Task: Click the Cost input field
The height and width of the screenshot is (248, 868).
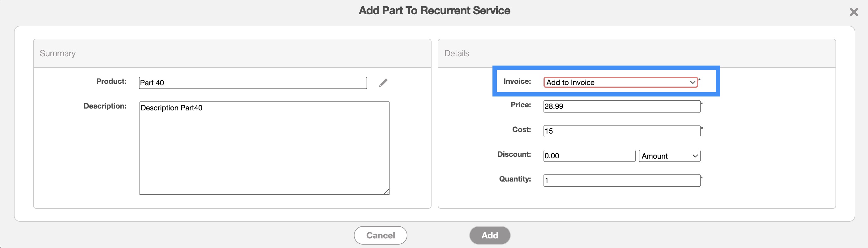Action: pos(621,131)
